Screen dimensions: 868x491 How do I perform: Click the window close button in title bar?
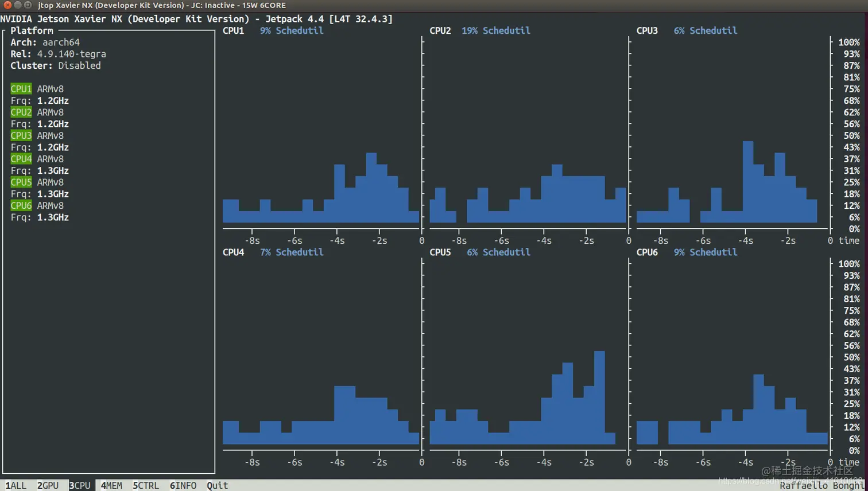8,5
